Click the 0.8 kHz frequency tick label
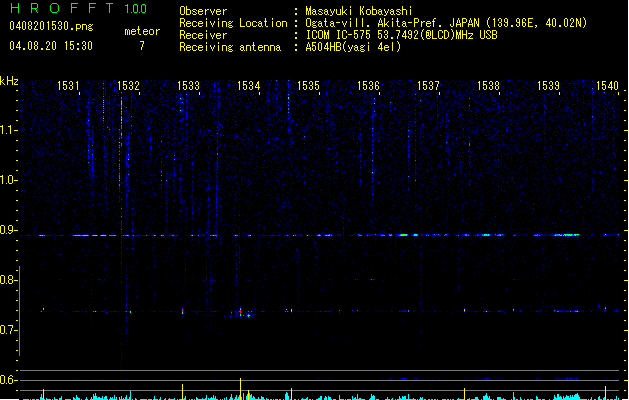629x400 pixels. coord(8,280)
